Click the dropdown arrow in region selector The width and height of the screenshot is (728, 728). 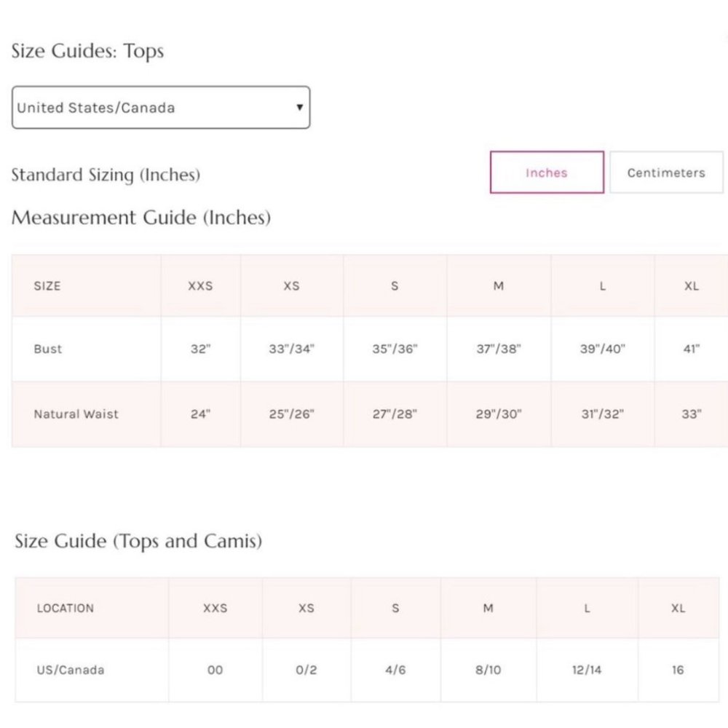[299, 108]
